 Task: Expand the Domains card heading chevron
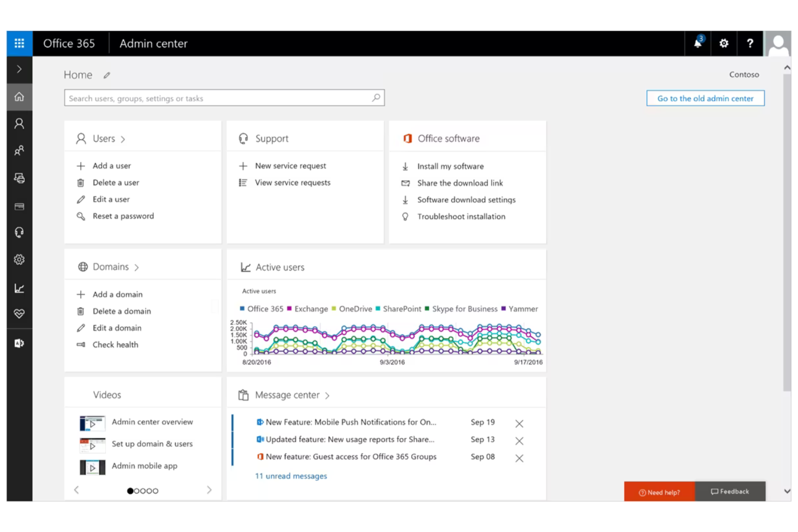[x=137, y=267]
